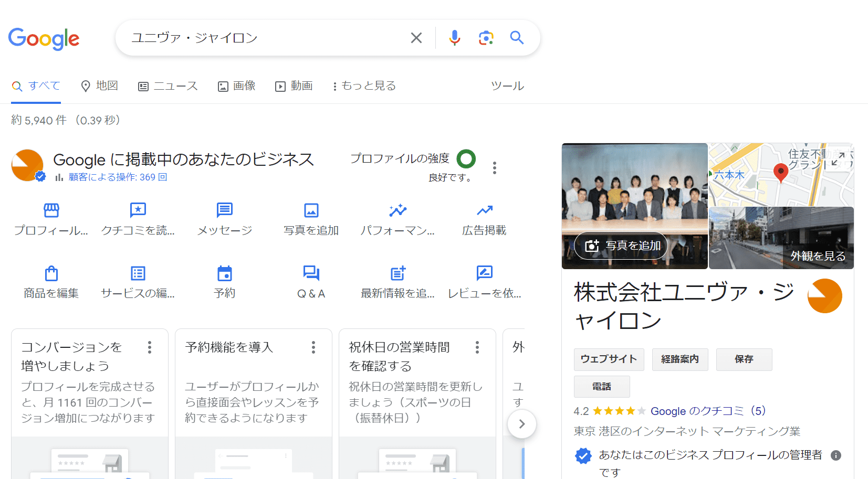Open パフォーマンス insights icon
Viewport: 868px width, 479px height.
click(398, 210)
